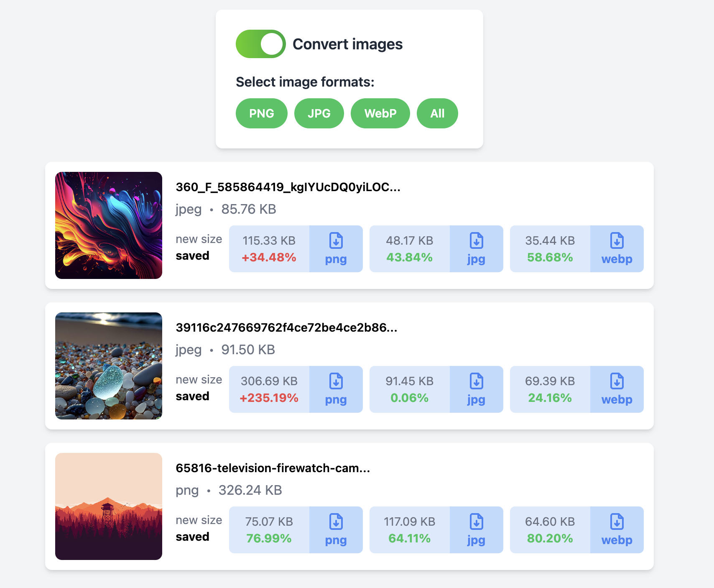
Task: Click the 0.06% saved value
Action: [x=410, y=398]
